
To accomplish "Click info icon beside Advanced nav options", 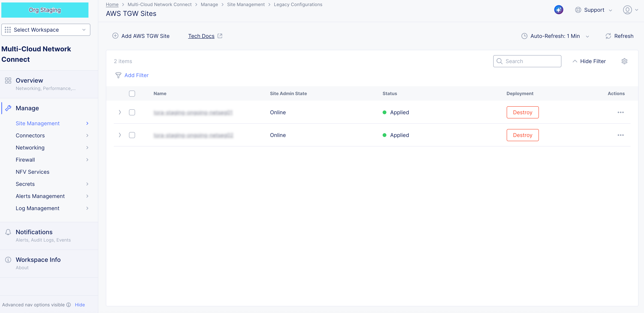I will click(x=69, y=305).
